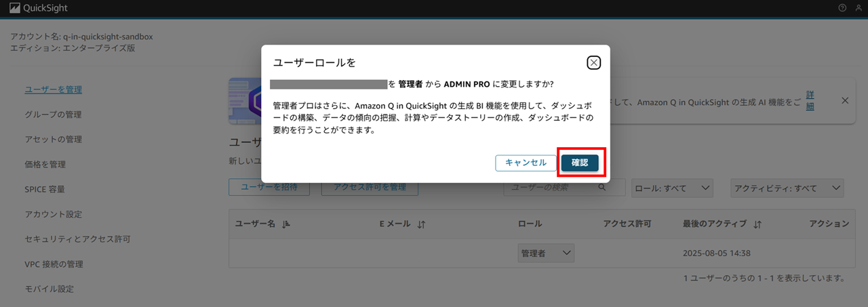Open the アクティビティ: すべて dropdown
The width and height of the screenshot is (868, 307).
coord(787,188)
